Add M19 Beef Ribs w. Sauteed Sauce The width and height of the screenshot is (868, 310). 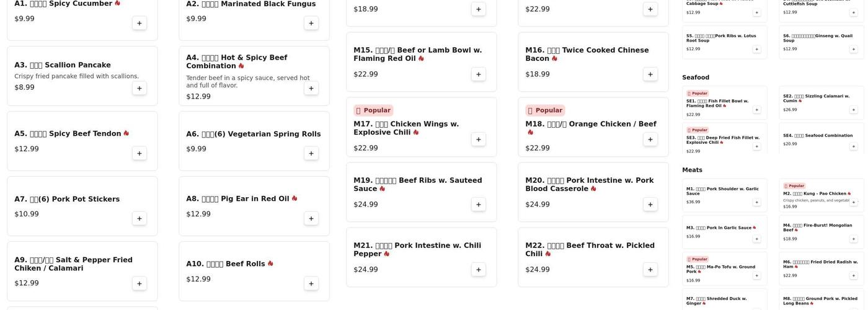coord(478,205)
